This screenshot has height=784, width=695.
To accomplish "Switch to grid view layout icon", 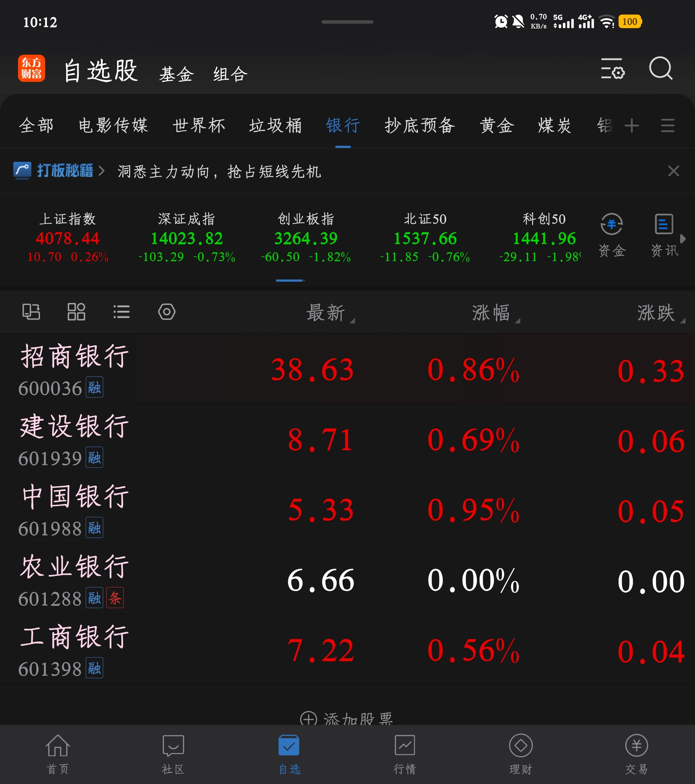I will pos(76,311).
